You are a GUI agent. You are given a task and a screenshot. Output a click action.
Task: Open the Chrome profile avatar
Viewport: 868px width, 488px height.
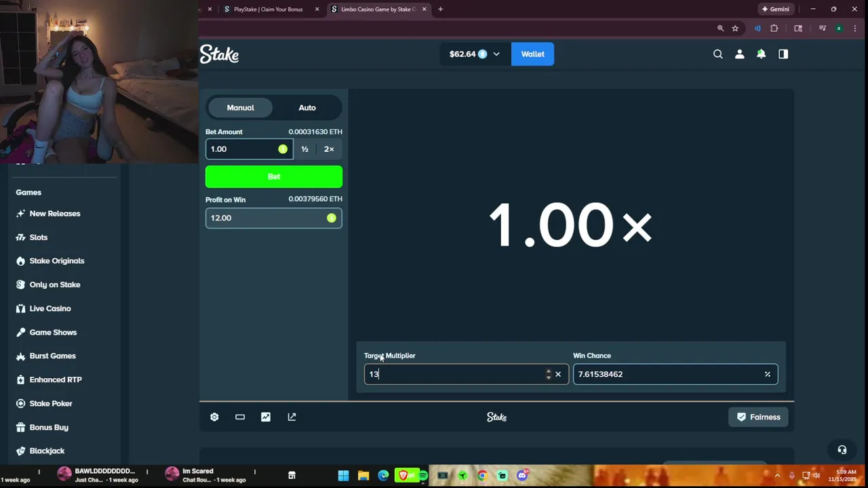pos(839,28)
